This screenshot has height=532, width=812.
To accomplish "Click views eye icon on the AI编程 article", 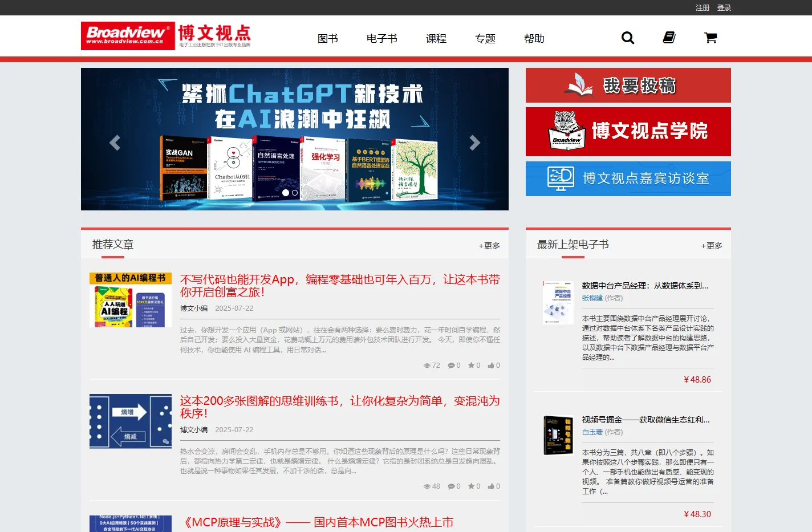I will pyautogui.click(x=427, y=366).
